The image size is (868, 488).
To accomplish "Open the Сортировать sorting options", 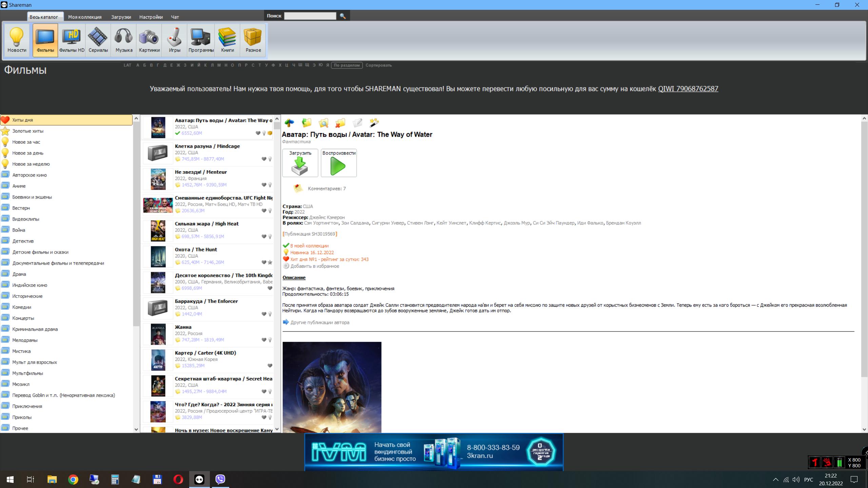I will tap(378, 65).
